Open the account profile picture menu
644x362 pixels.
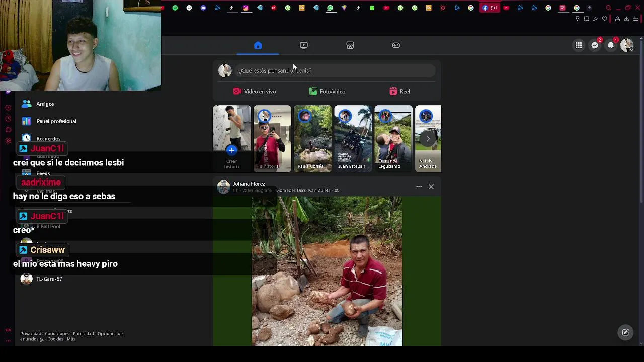627,45
